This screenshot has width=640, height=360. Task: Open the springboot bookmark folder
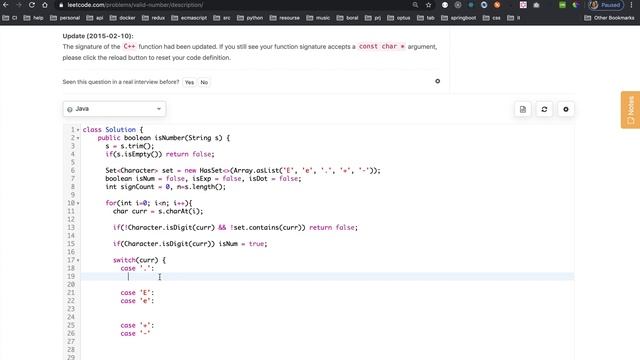point(459,18)
